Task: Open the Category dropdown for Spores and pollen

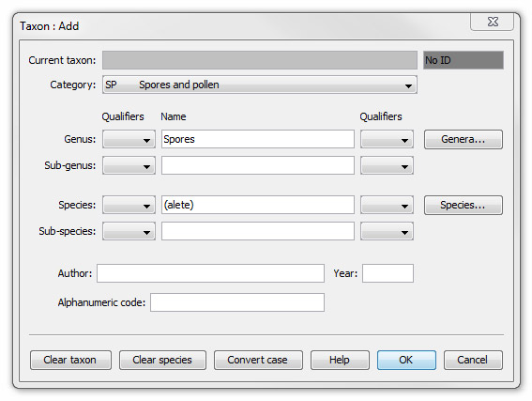Action: coord(260,85)
